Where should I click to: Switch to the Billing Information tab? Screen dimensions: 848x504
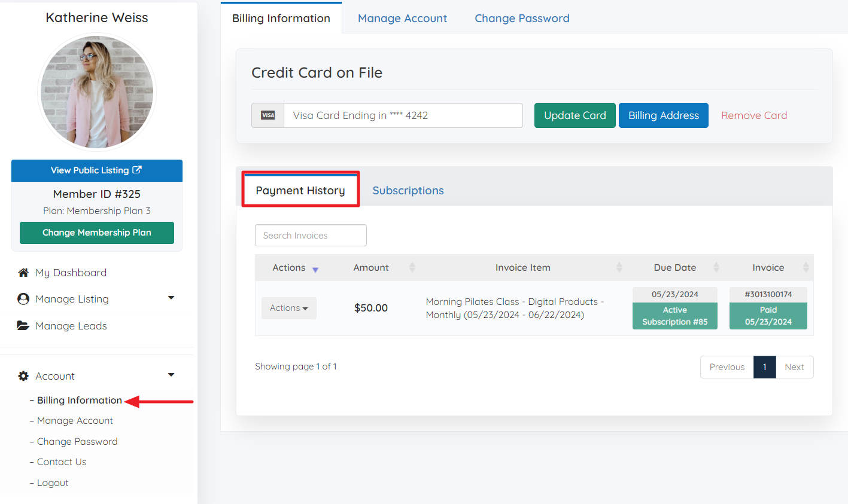pyautogui.click(x=281, y=18)
